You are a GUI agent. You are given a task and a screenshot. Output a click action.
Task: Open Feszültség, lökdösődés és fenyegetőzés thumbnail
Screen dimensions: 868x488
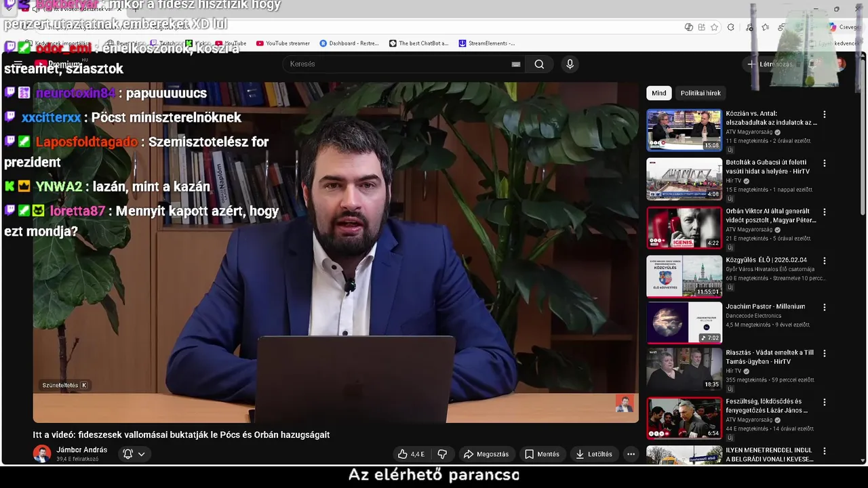click(684, 418)
